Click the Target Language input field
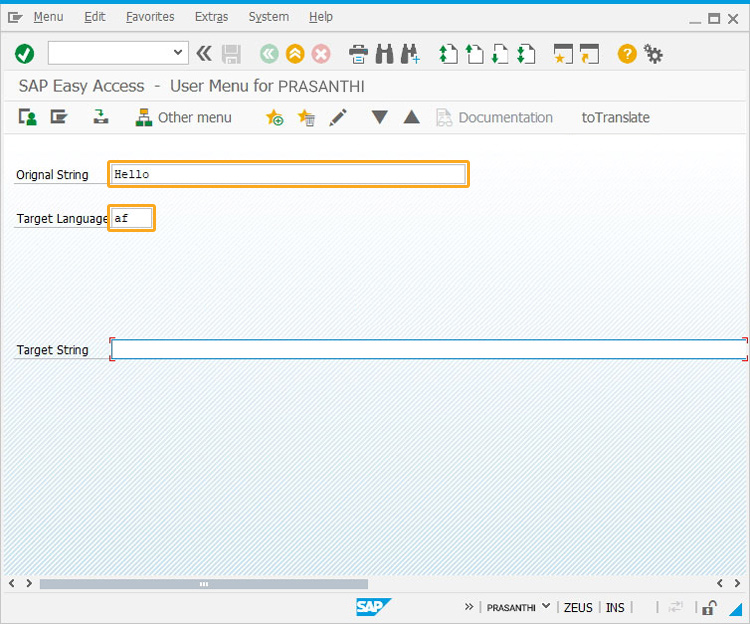 click(132, 218)
